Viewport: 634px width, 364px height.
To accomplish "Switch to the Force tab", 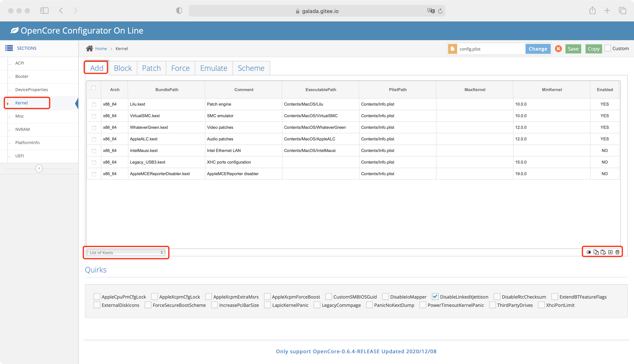I will (180, 68).
